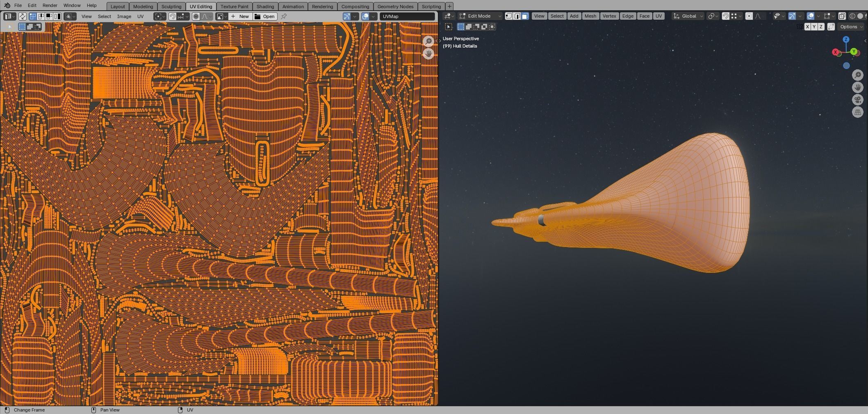Select UV edge selection mode

41,16
